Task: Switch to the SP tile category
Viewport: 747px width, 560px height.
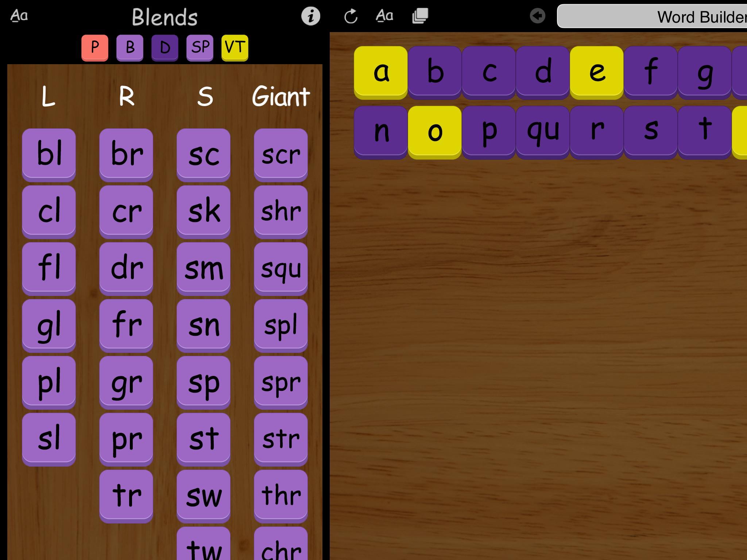Action: [200, 47]
